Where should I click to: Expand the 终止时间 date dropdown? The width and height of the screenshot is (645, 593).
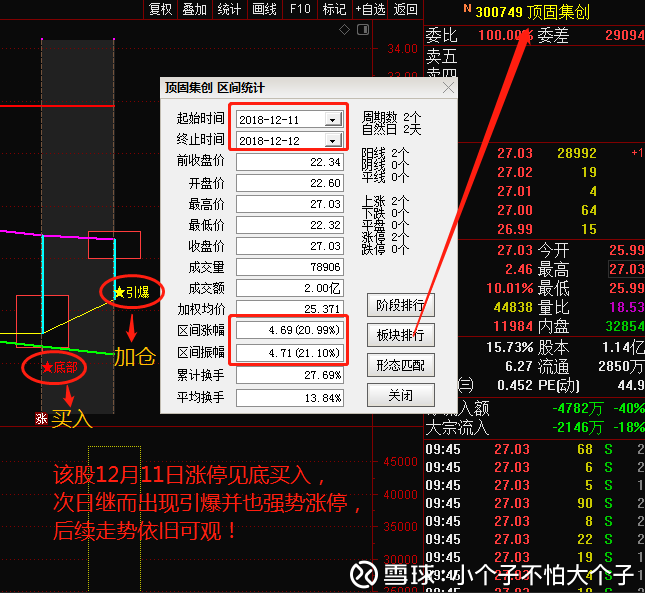pyautogui.click(x=333, y=141)
